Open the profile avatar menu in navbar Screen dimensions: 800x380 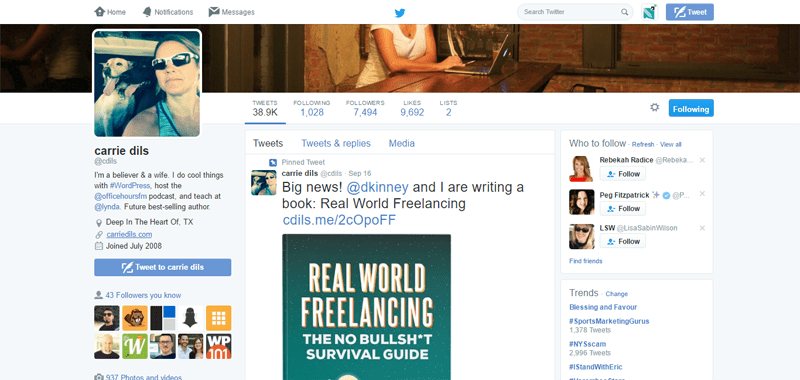[x=649, y=12]
